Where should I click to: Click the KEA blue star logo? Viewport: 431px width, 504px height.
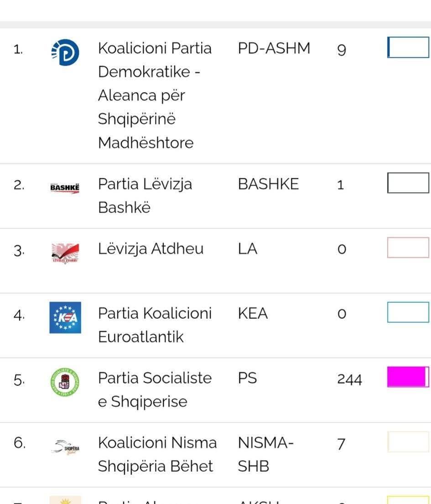pyautogui.click(x=65, y=317)
